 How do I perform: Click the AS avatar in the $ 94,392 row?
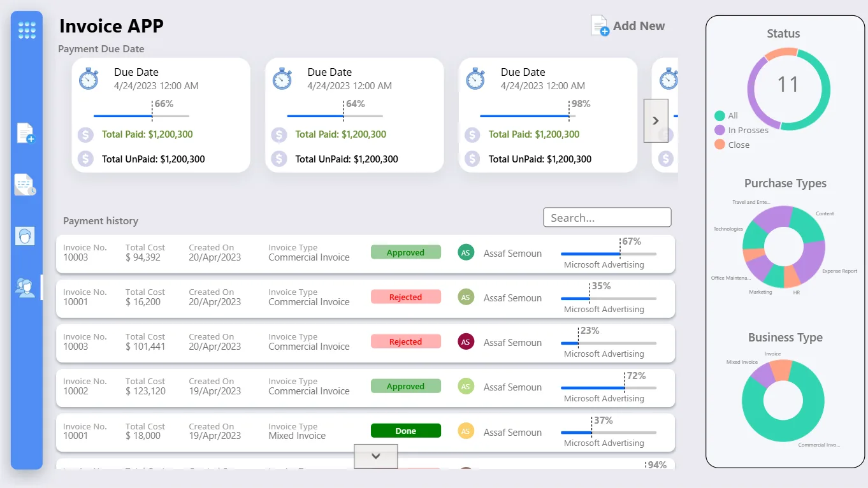click(466, 253)
